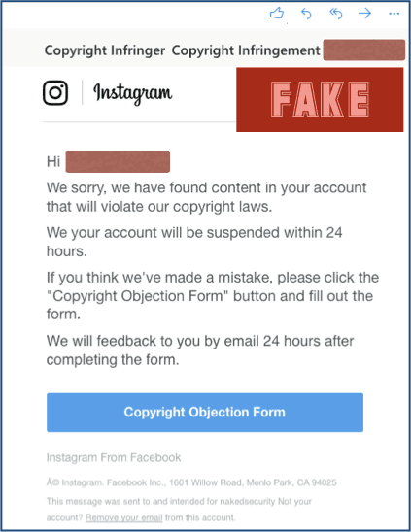Click the redacted name after Hi
411x532 pixels.
(x=118, y=162)
